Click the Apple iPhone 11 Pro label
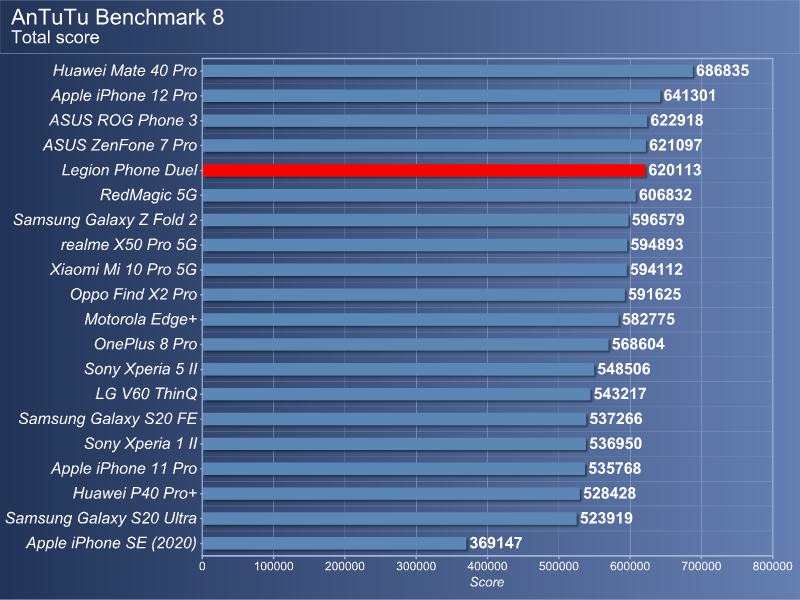The width and height of the screenshot is (800, 600). pos(124,468)
